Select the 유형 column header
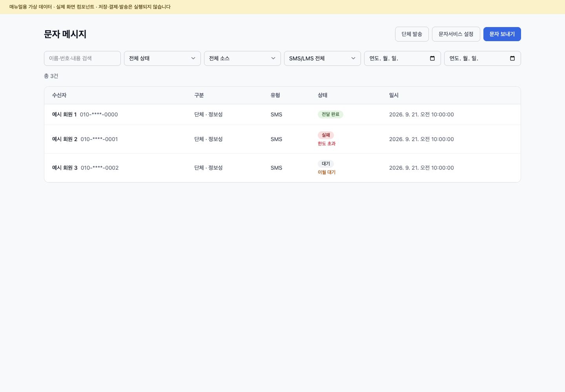 pos(275,95)
